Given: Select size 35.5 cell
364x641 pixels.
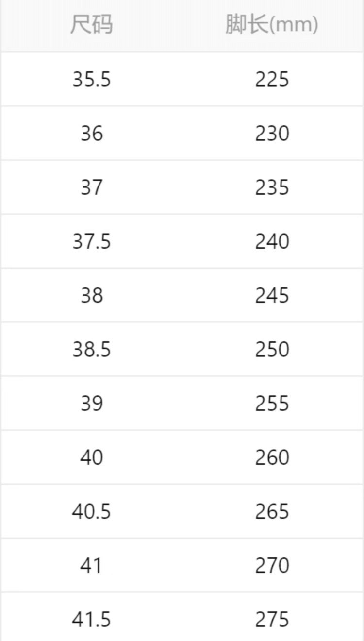Looking at the screenshot, I should pos(91,79).
